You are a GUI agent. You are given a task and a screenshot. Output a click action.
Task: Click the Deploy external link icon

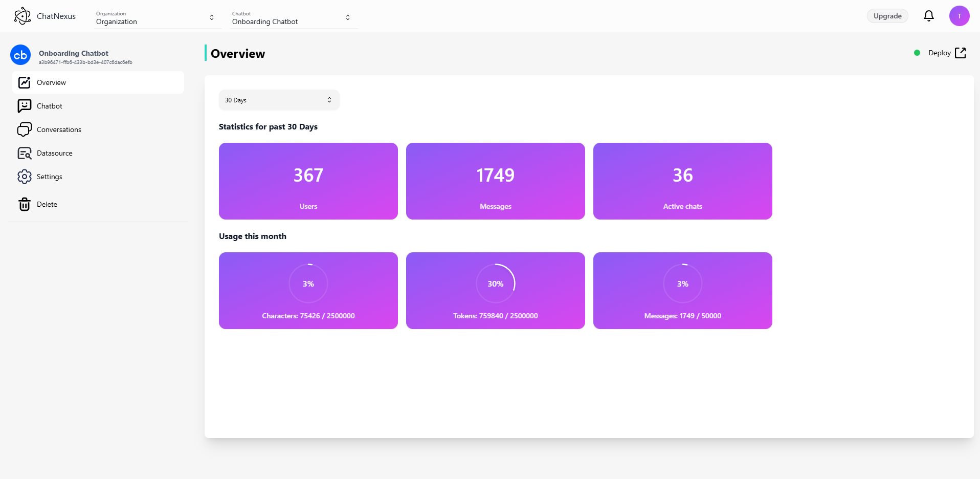960,53
